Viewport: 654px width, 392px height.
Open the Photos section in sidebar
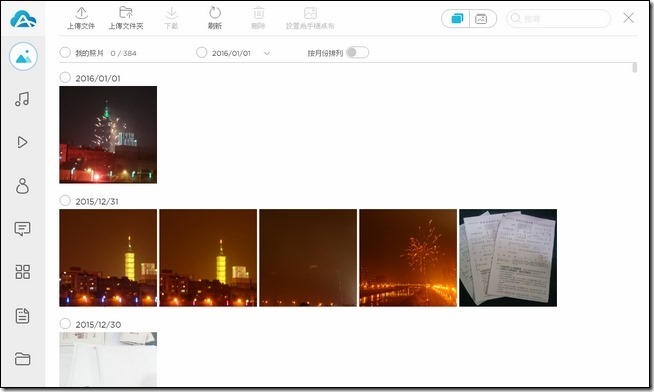23,56
